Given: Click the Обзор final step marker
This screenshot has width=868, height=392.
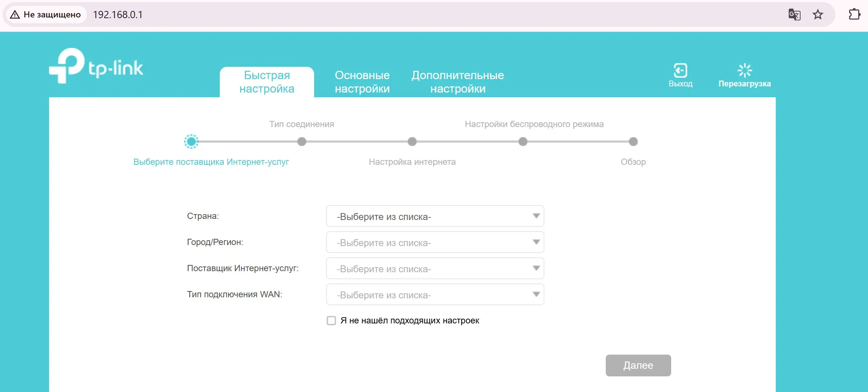Looking at the screenshot, I should [633, 142].
